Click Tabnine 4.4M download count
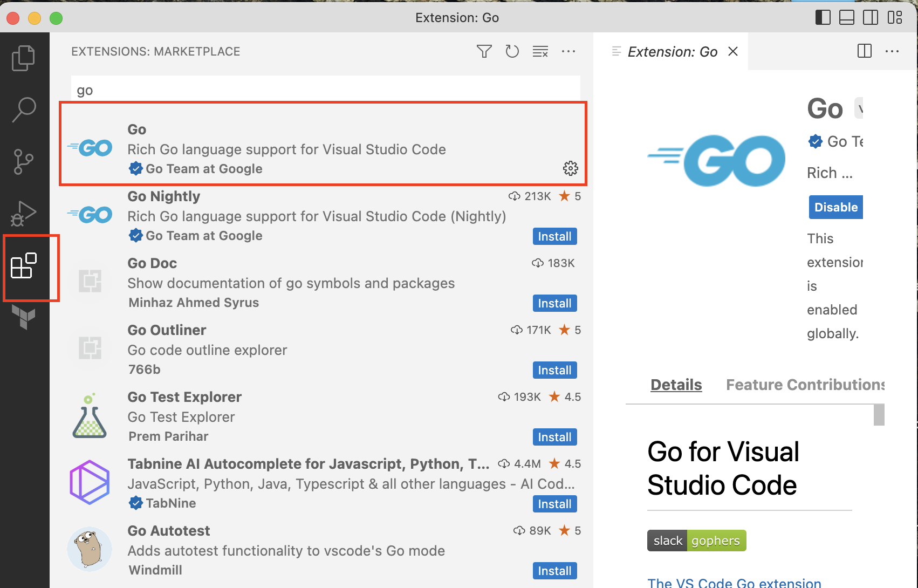This screenshot has width=918, height=588. coord(519,463)
